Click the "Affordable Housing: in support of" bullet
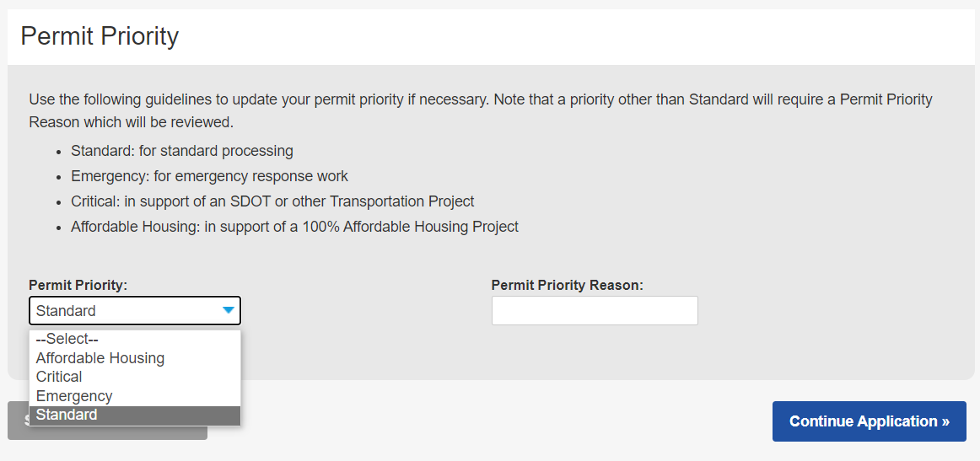980x461 pixels. (x=294, y=228)
